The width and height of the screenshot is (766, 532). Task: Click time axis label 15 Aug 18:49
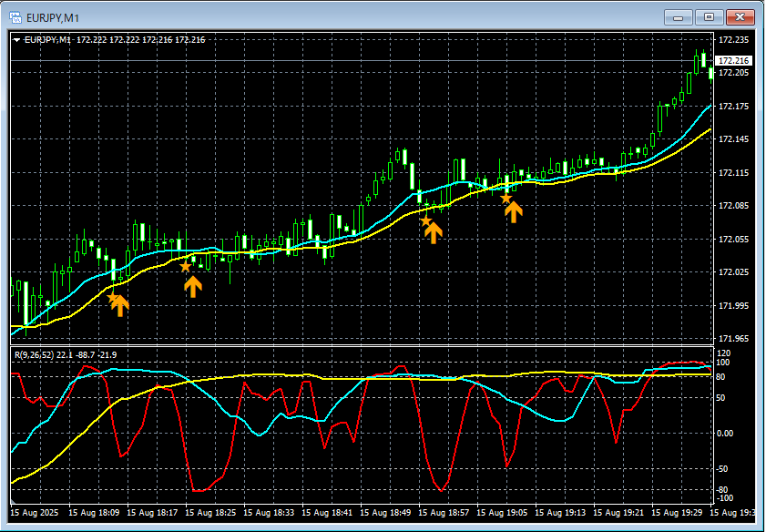(385, 513)
